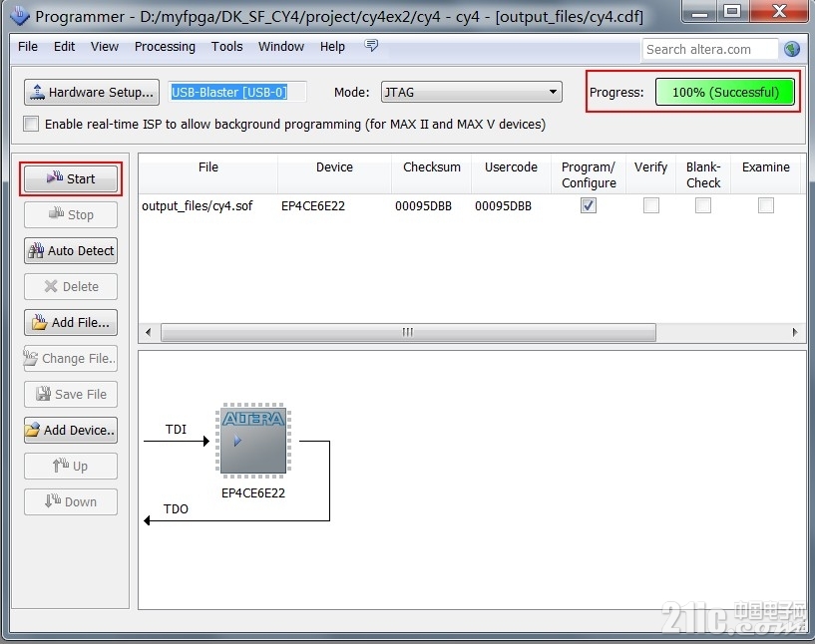The height and width of the screenshot is (644, 815).
Task: Toggle Blank-Check checkbox for cy4.sof
Action: 703,205
